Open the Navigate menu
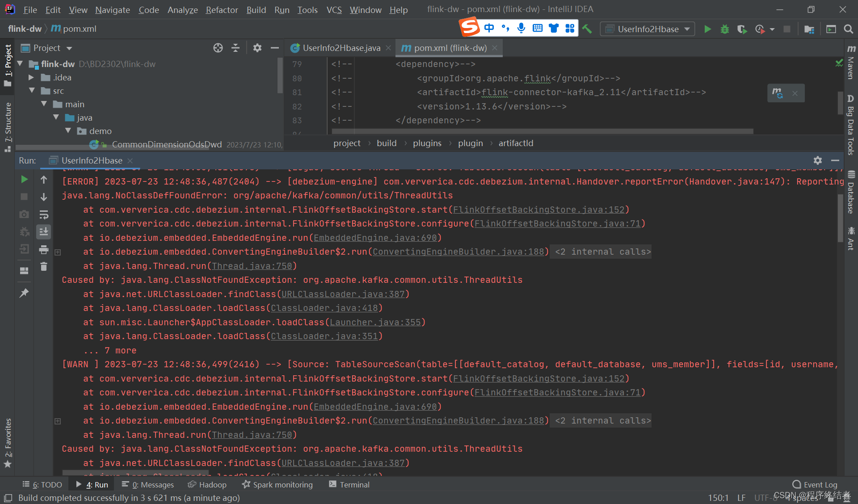The height and width of the screenshot is (504, 858). pos(113,10)
